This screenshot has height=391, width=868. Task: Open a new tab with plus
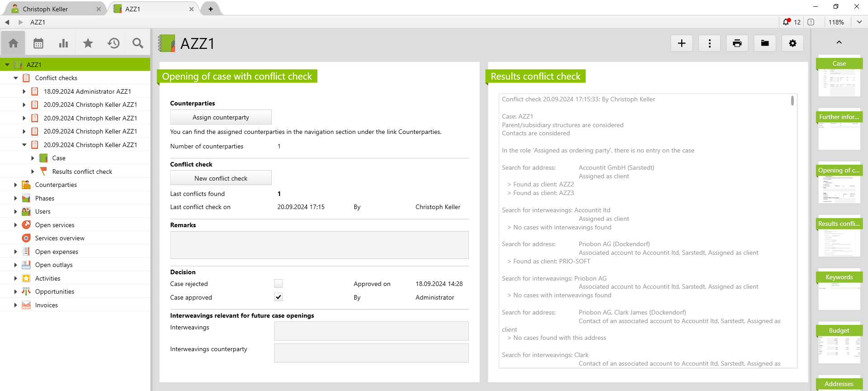tap(211, 9)
